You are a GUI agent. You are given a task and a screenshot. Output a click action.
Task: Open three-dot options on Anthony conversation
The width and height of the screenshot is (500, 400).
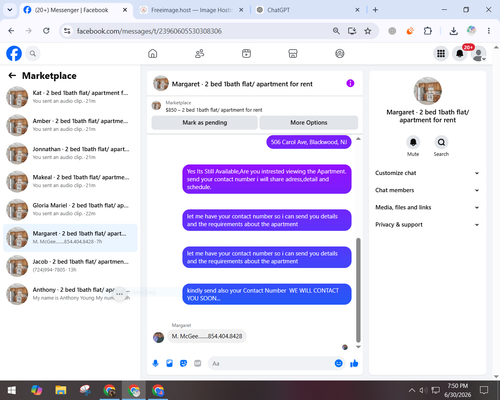pyautogui.click(x=120, y=294)
